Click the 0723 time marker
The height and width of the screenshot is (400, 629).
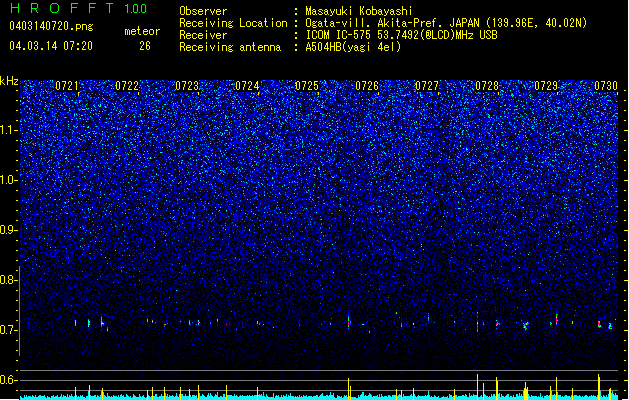pos(187,86)
